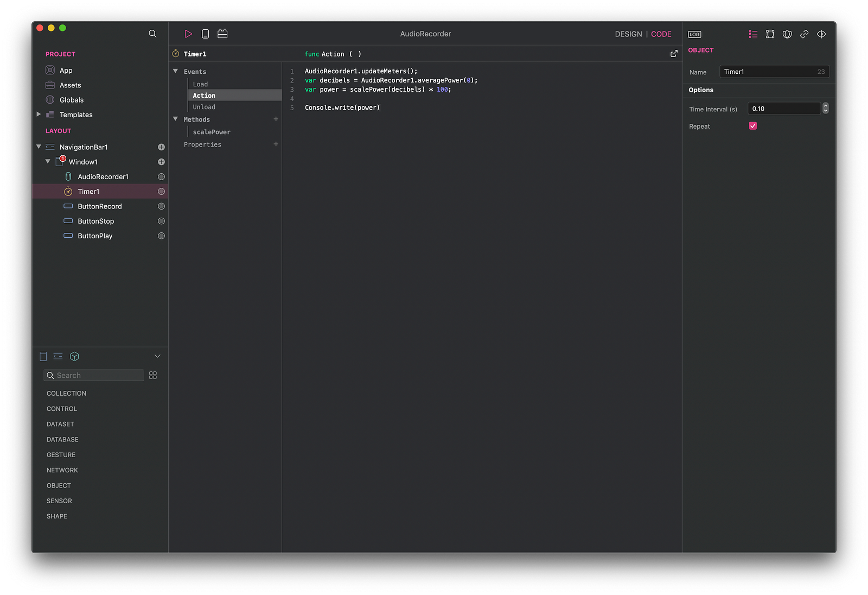This screenshot has width=868, height=595.
Task: Open the device simulator phone icon
Action: coord(206,34)
